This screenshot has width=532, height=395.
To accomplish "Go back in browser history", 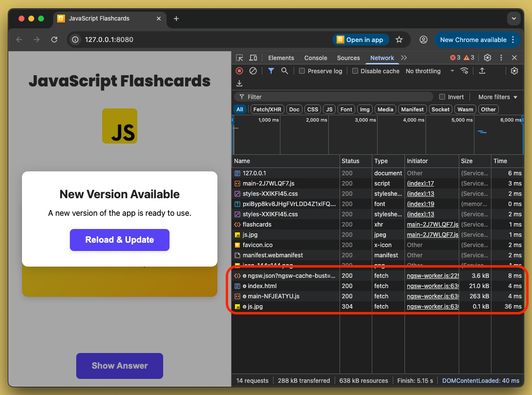I will 20,40.
